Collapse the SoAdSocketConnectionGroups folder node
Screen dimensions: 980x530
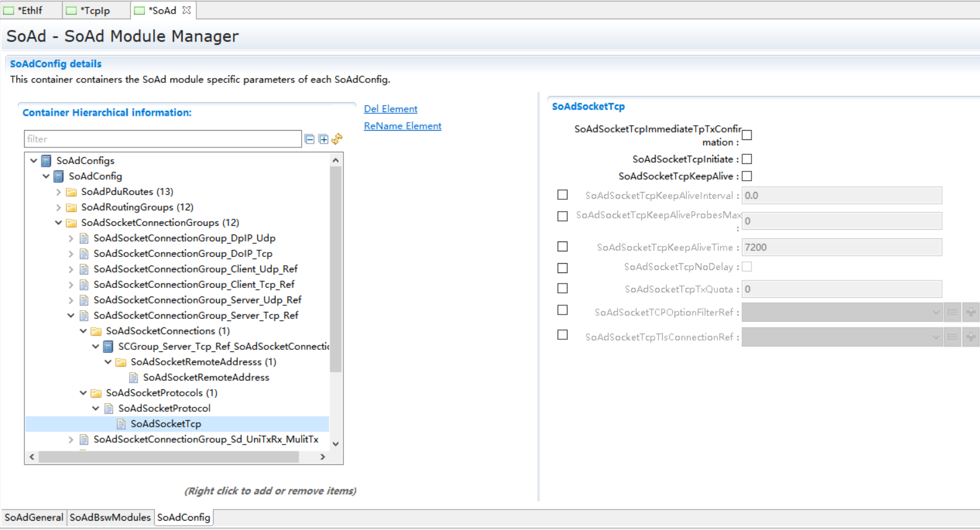click(58, 223)
